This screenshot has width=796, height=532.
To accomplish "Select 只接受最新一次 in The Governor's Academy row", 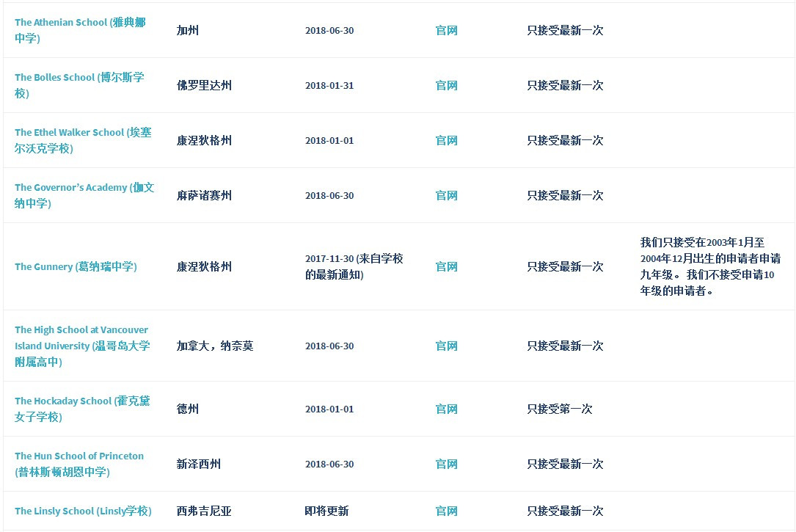I will tap(565, 195).
